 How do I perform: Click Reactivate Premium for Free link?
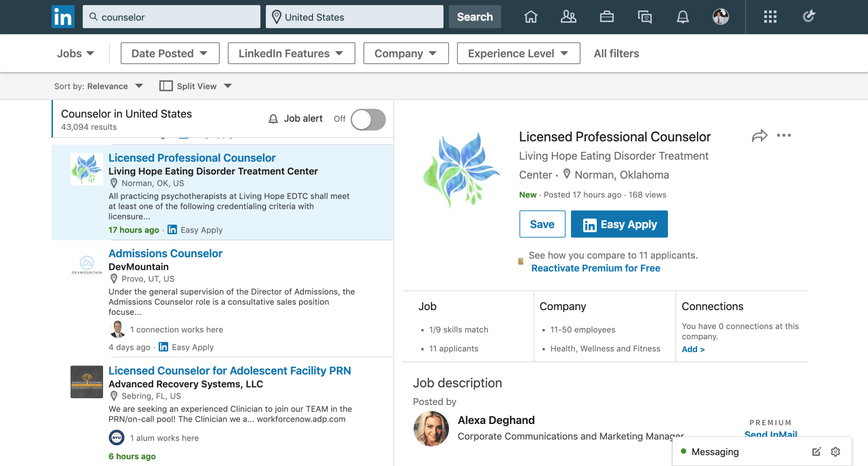(596, 268)
